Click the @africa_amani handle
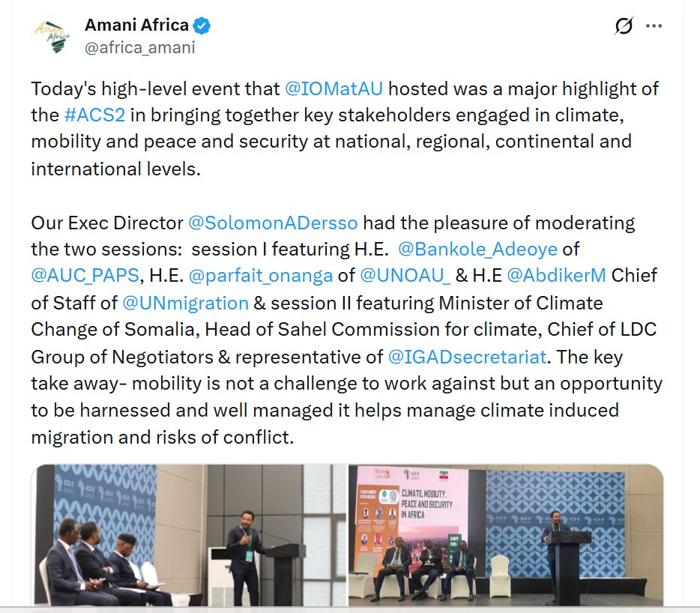Screen dimensions: 700x613 point(140,48)
